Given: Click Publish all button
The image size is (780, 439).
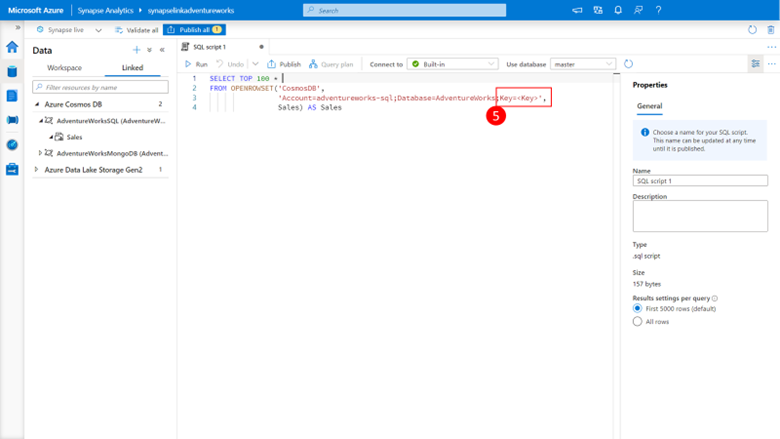Looking at the screenshot, I should pos(195,30).
